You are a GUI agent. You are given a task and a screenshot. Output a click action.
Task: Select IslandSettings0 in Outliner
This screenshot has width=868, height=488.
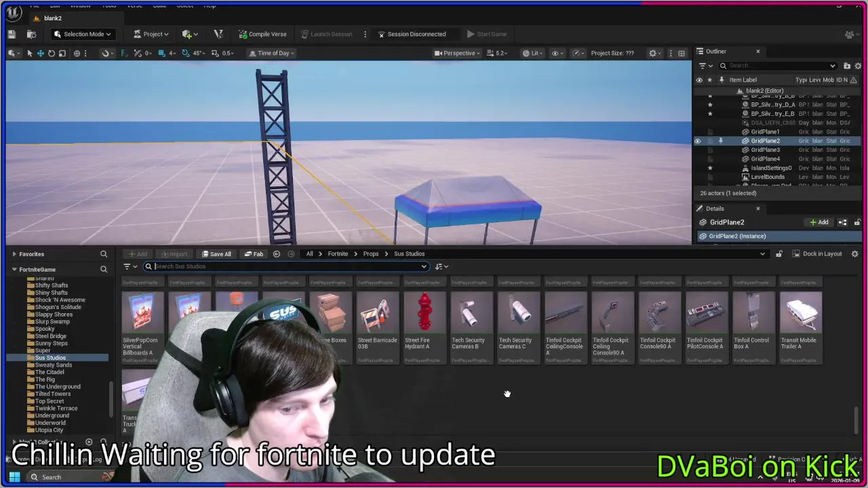(x=771, y=168)
